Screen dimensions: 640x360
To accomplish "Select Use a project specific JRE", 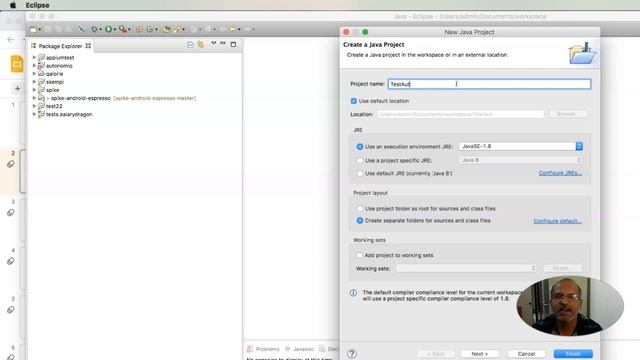I will tap(360, 160).
